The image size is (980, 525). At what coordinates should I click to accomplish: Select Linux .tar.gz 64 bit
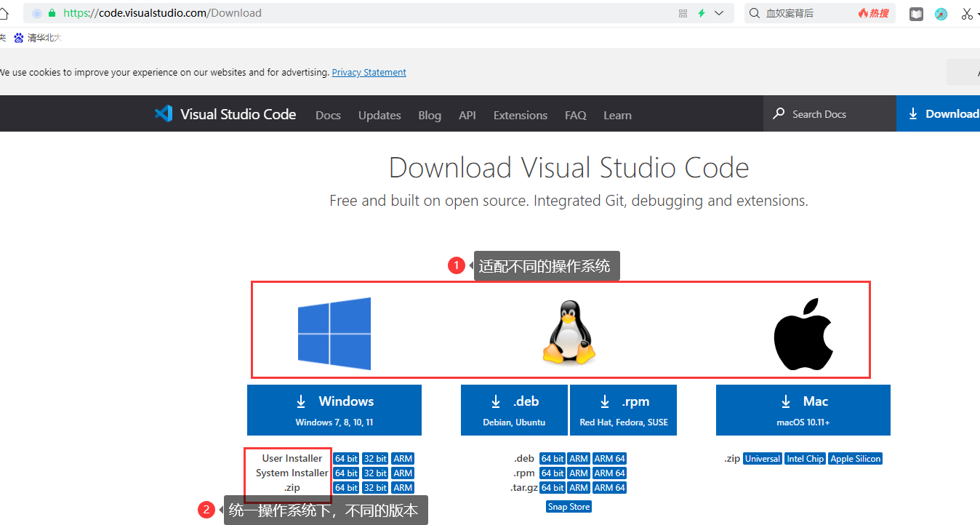click(x=553, y=487)
